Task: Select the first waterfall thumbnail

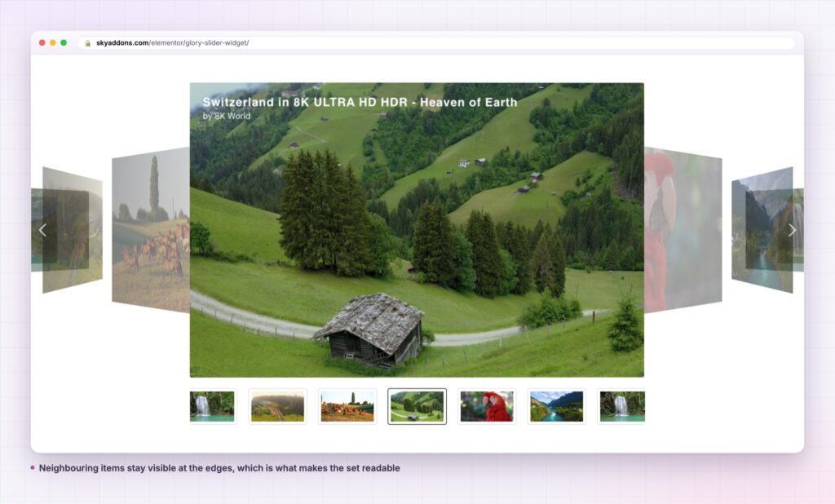Action: [x=212, y=406]
